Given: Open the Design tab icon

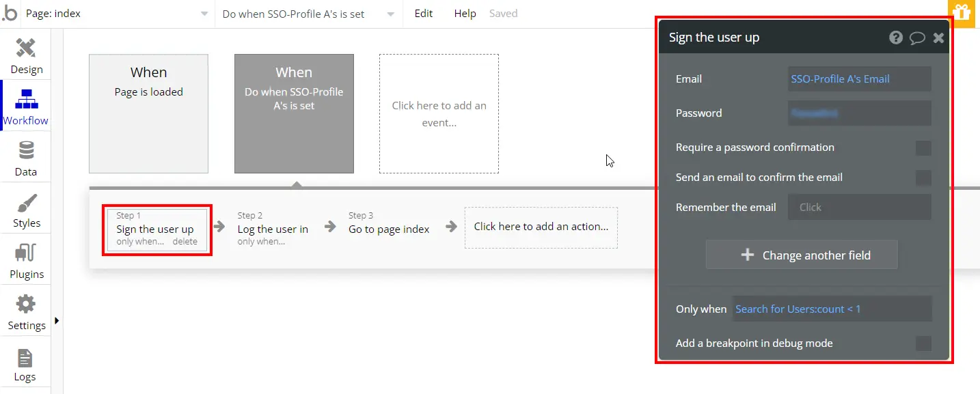Looking at the screenshot, I should (x=26, y=48).
